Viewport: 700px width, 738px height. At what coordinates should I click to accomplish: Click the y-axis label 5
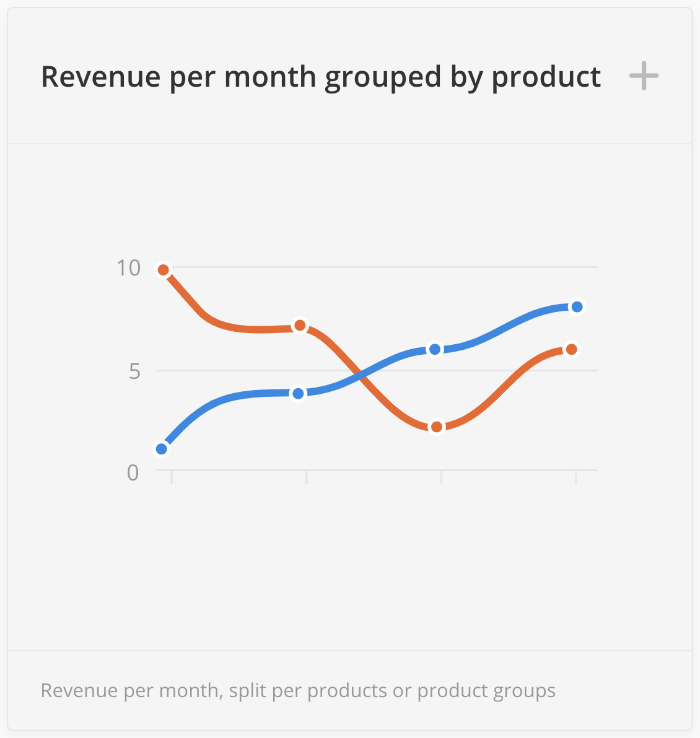(x=133, y=371)
